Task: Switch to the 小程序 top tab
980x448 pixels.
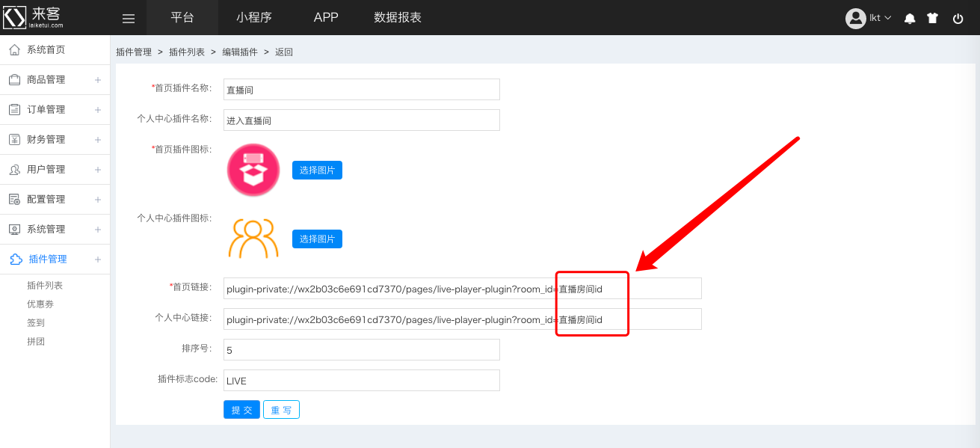Action: [x=253, y=17]
